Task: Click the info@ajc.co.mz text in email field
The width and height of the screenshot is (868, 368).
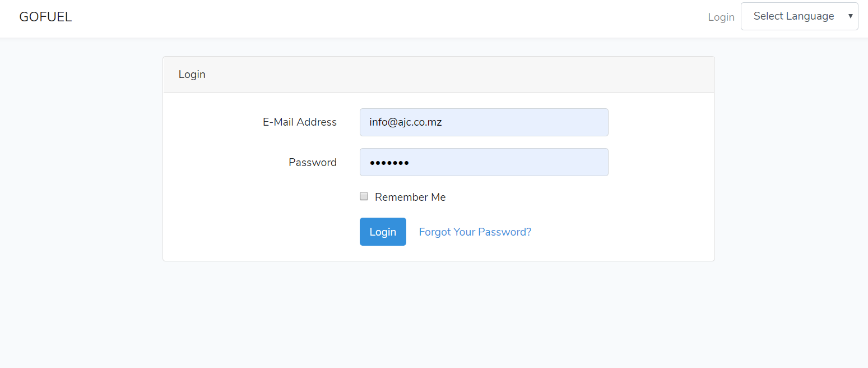Action: coord(406,122)
